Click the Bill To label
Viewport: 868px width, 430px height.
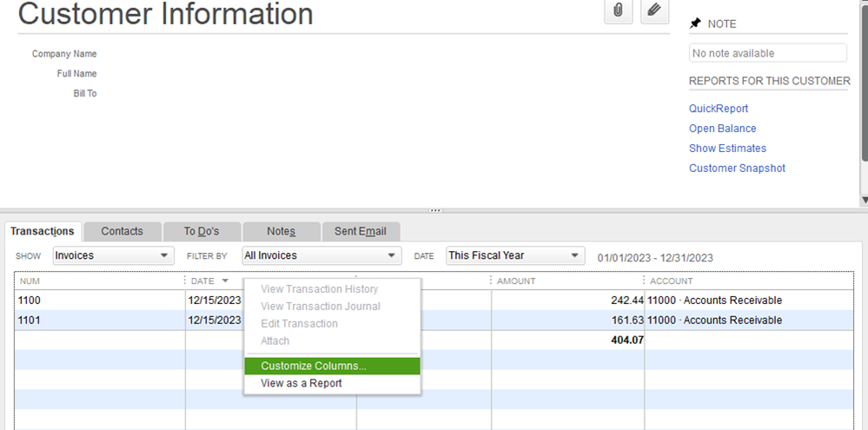pyautogui.click(x=85, y=94)
